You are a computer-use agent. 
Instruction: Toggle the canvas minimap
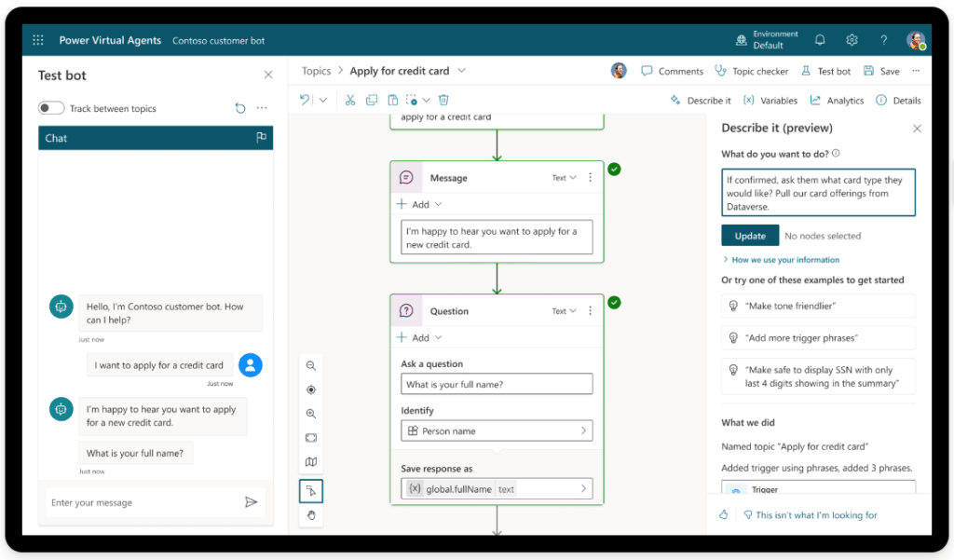click(x=311, y=462)
